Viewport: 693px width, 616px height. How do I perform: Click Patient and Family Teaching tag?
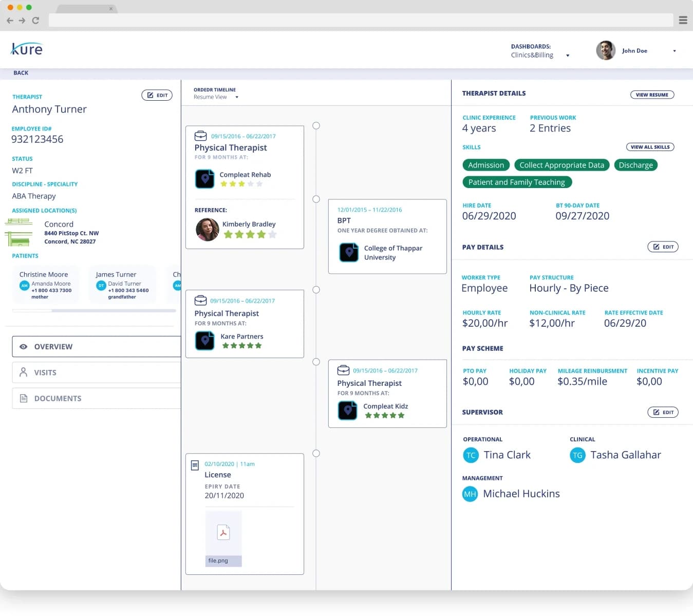(x=517, y=182)
